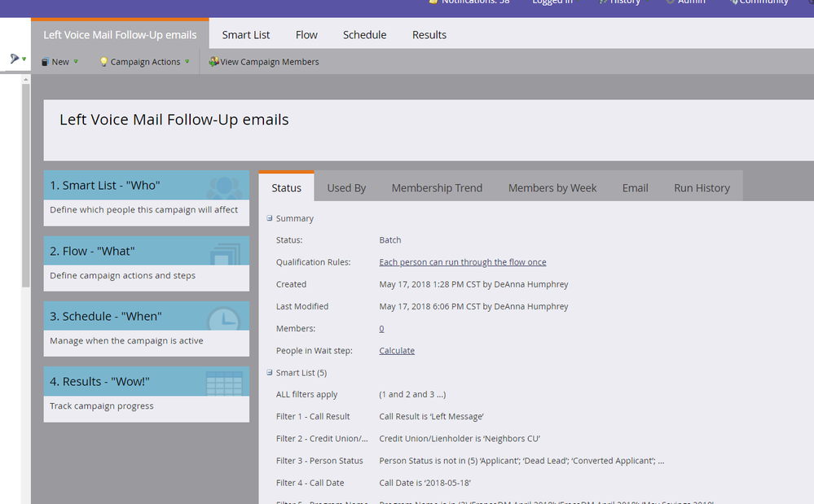Open the New dropdown arrow
814x504 pixels.
77,61
